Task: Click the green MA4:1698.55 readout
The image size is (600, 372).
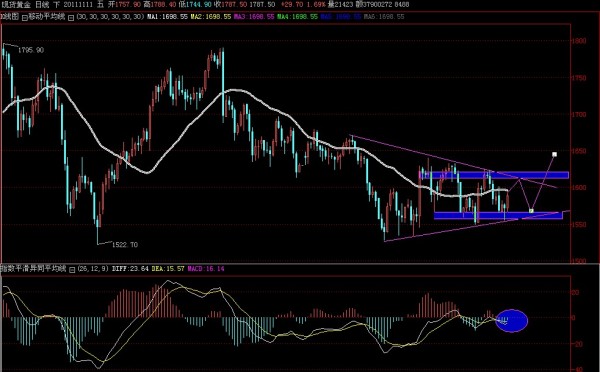Action: [297, 17]
